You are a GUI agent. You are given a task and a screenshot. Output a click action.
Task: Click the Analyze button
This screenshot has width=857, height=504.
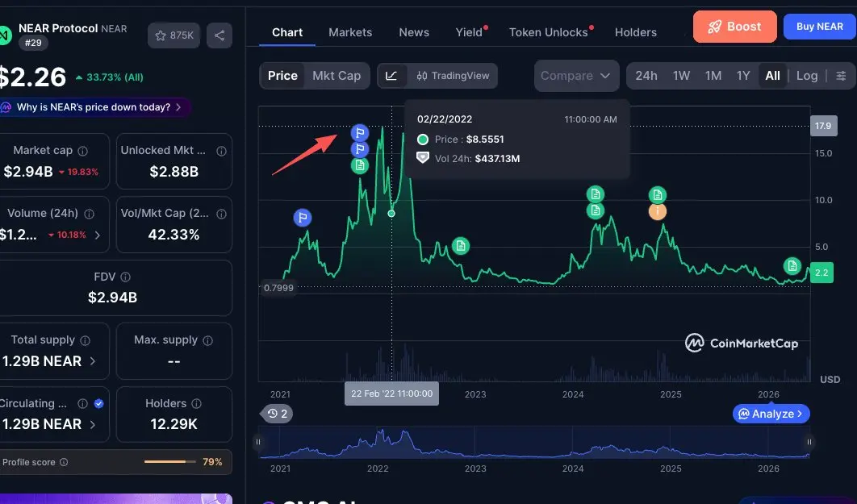click(x=771, y=414)
